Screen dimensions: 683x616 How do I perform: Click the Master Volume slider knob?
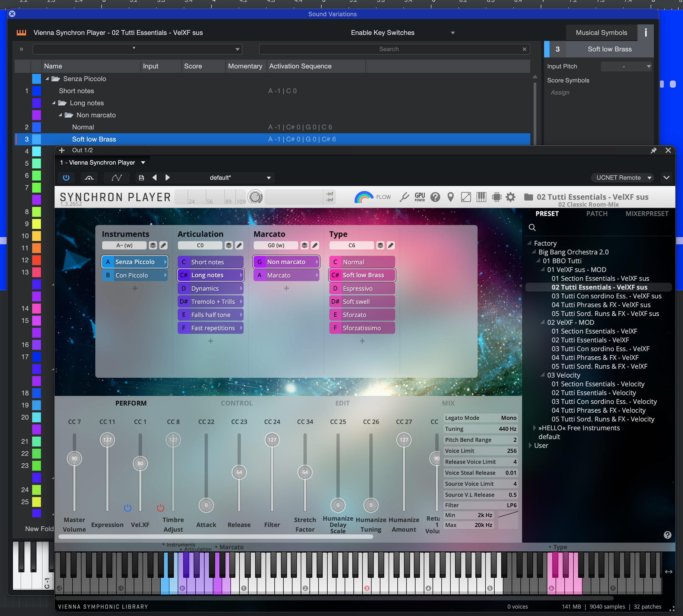click(74, 459)
